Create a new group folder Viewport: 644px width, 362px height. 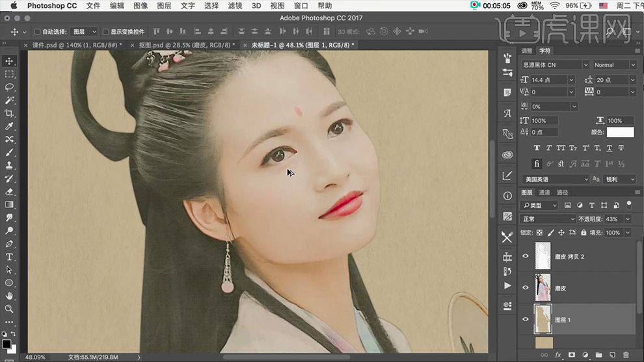[599, 355]
